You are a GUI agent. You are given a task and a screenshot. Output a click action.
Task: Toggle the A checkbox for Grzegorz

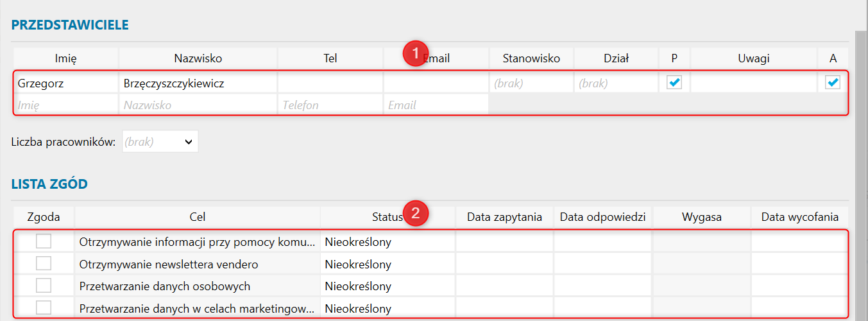click(833, 83)
